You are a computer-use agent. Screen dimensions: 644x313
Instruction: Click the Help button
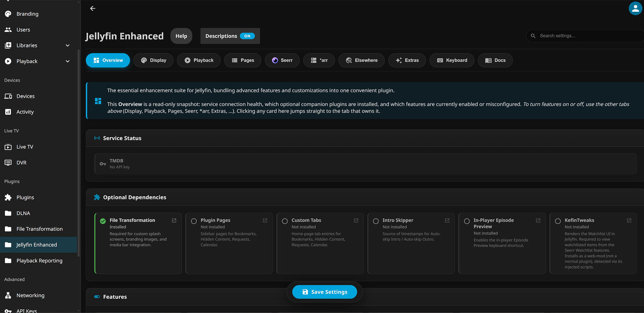click(181, 36)
